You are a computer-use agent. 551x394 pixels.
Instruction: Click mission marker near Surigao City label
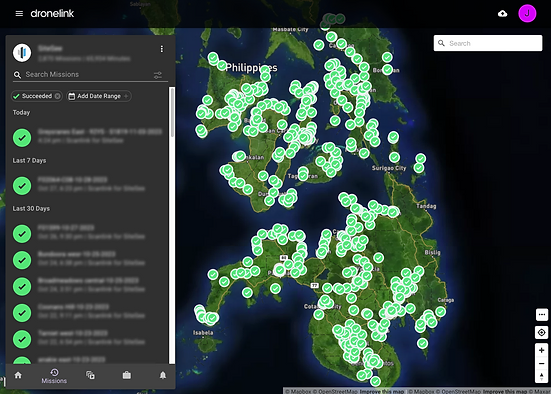[394, 157]
